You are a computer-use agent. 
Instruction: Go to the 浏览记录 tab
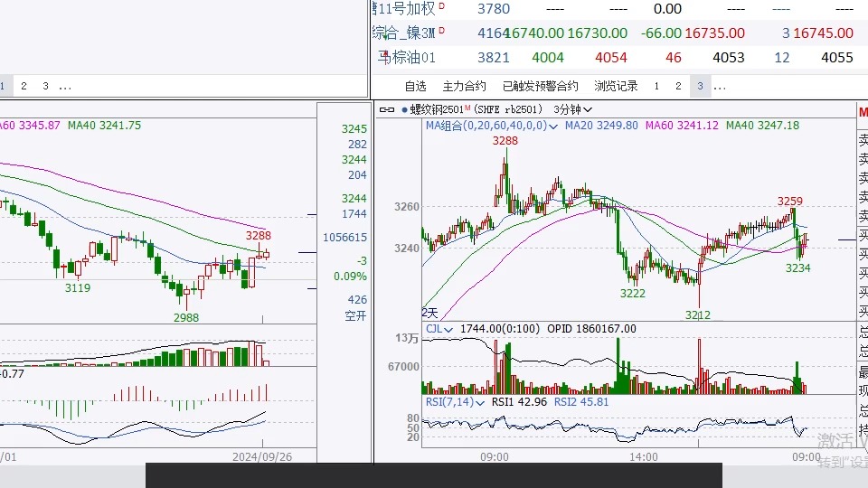[x=616, y=87]
